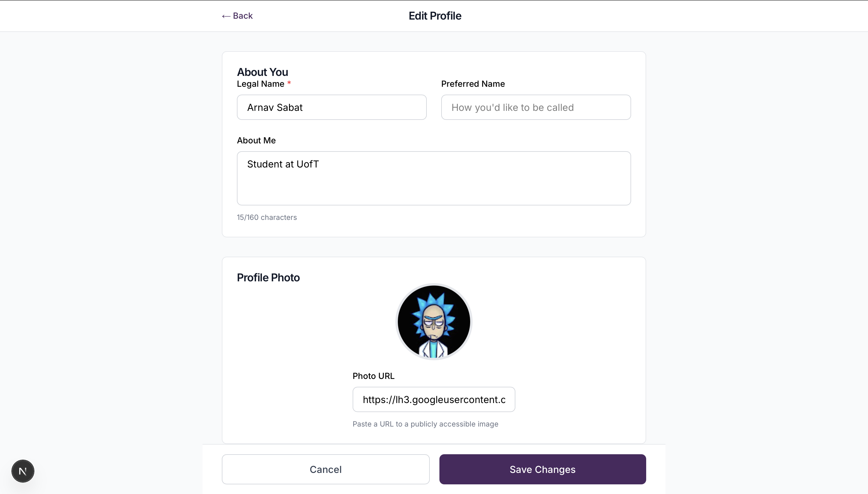Click the Profile Photo section heading
The width and height of the screenshot is (868, 494).
tap(268, 277)
